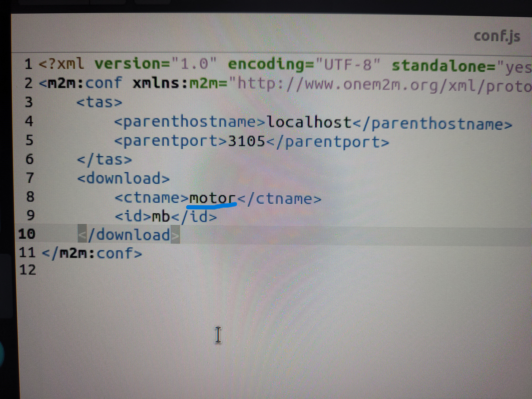Click the opening <parentport> tag
The image size is (532, 399).
171,141
